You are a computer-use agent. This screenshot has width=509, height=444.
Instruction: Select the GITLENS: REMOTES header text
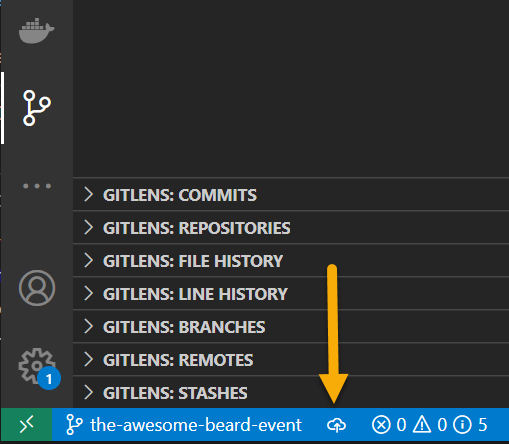178,360
